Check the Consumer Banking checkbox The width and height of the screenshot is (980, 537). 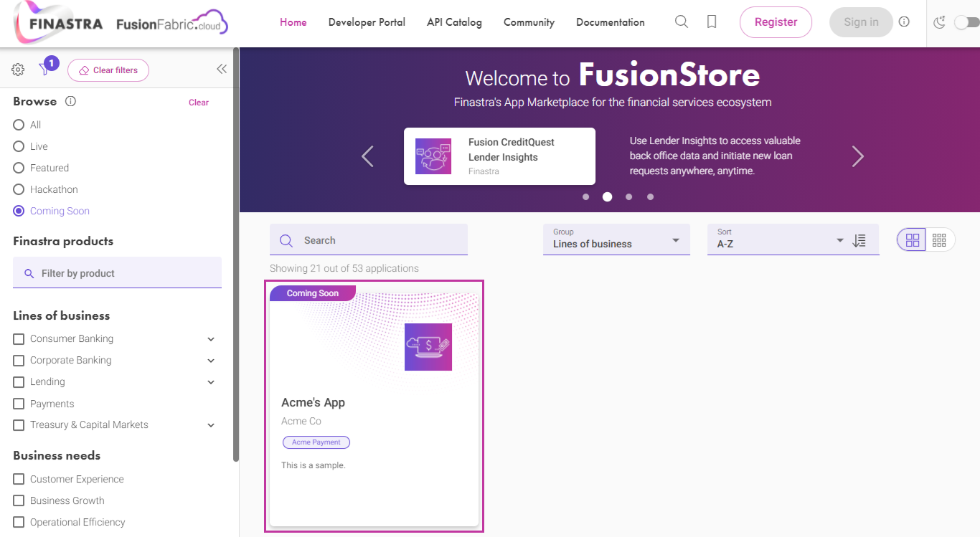(x=19, y=338)
